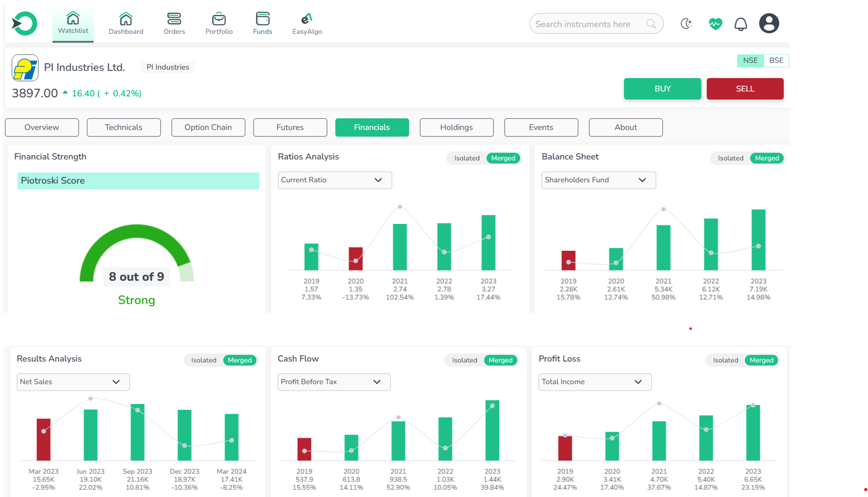Set Cash Flow to Isolated

pos(465,360)
